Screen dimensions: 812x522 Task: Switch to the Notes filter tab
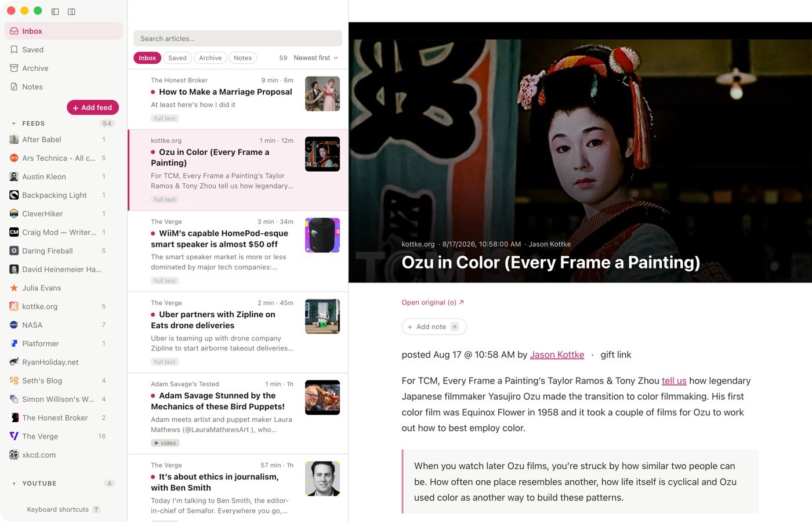point(242,58)
